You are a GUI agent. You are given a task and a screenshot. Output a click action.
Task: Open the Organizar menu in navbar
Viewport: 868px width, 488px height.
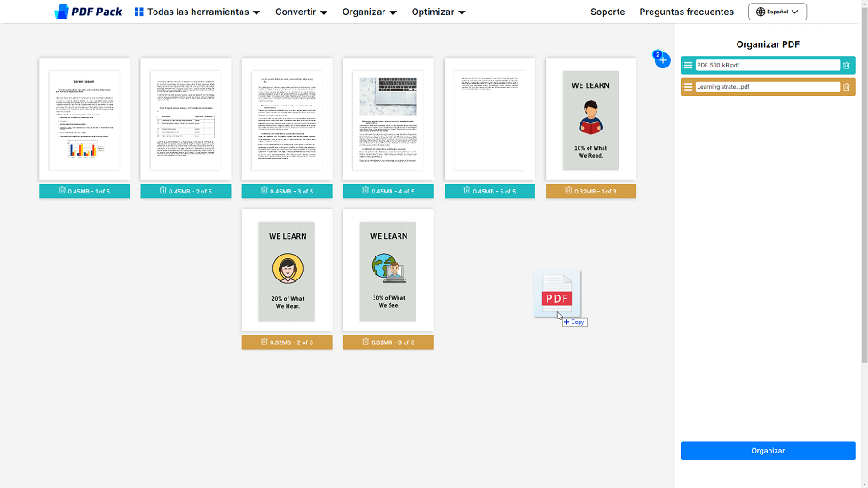click(369, 12)
